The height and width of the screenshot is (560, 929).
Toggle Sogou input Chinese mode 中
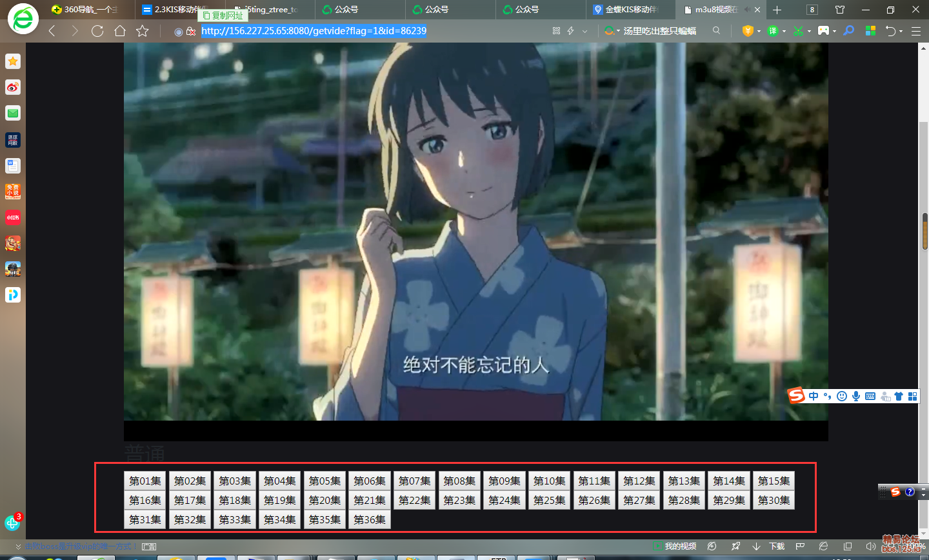tap(813, 396)
